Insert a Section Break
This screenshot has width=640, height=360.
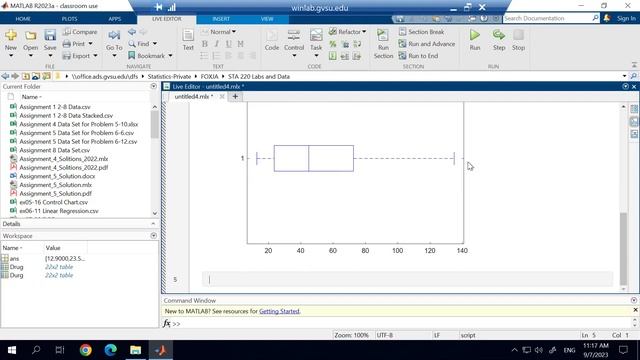click(x=421, y=31)
